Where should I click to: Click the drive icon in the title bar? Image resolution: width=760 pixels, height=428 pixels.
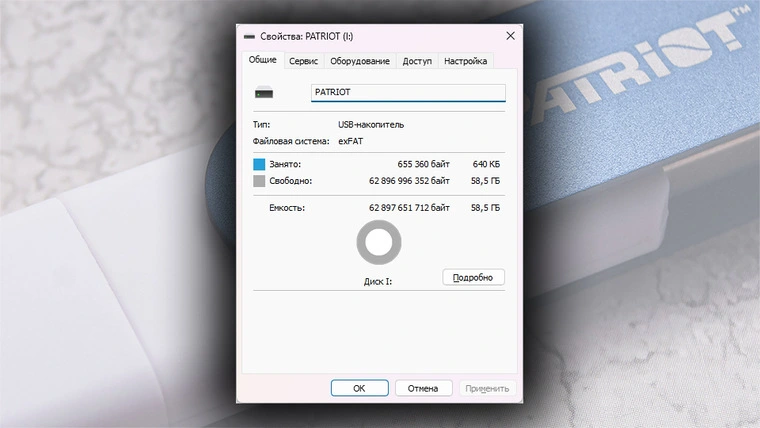(x=250, y=36)
